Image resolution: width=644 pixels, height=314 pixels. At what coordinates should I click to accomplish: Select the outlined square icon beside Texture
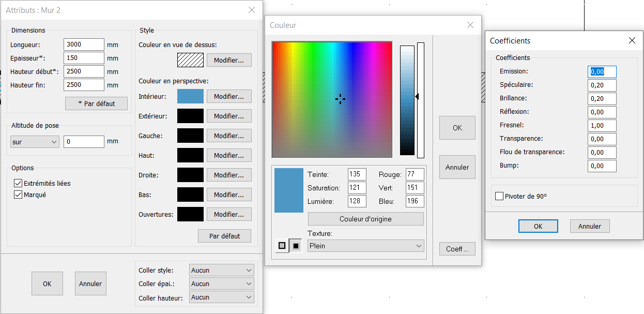coord(282,246)
